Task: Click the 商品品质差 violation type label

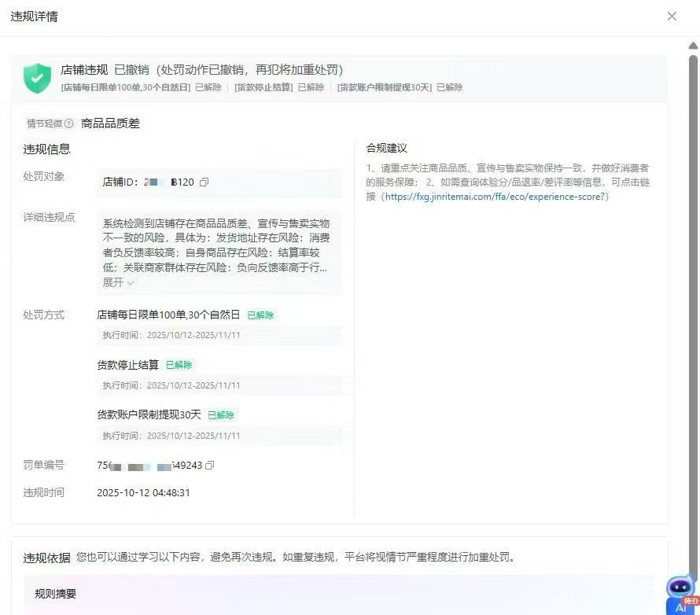Action: point(110,123)
